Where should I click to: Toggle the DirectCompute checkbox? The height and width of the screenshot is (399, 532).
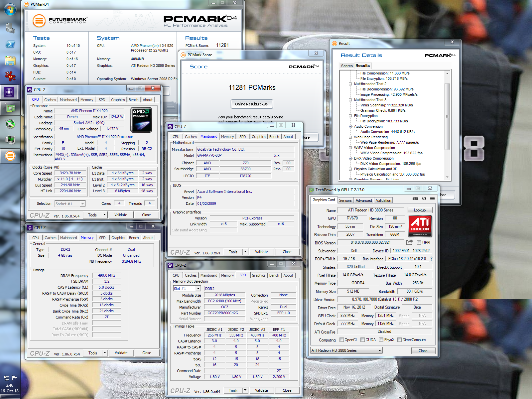399,340
